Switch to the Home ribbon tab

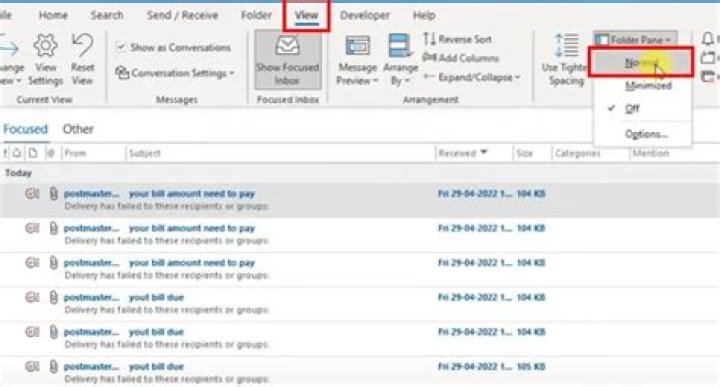[53, 15]
